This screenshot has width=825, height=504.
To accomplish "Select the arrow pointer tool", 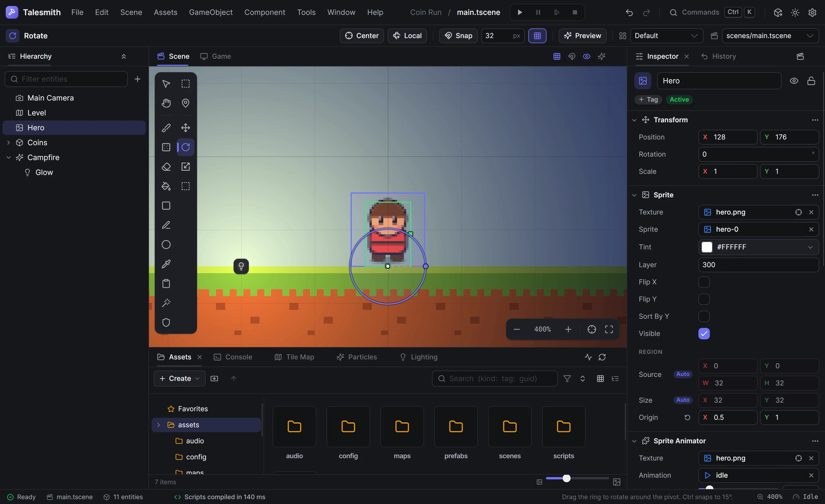I will point(166,84).
